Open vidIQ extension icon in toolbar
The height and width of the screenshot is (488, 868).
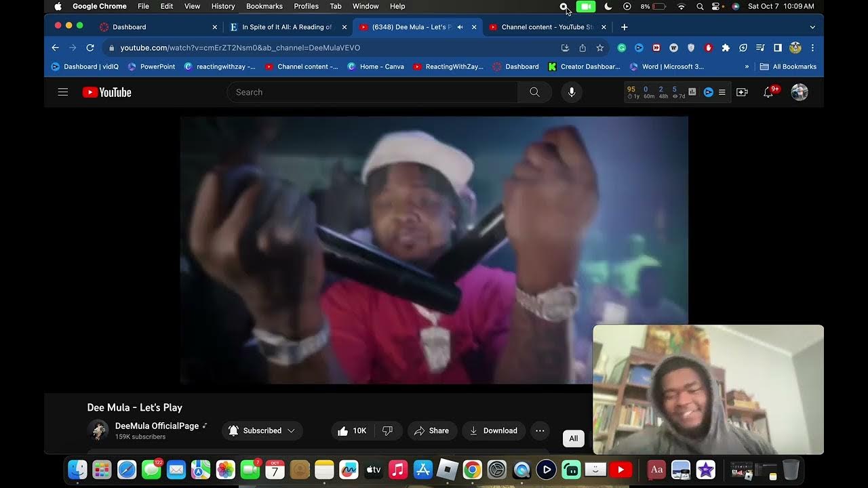click(x=639, y=48)
